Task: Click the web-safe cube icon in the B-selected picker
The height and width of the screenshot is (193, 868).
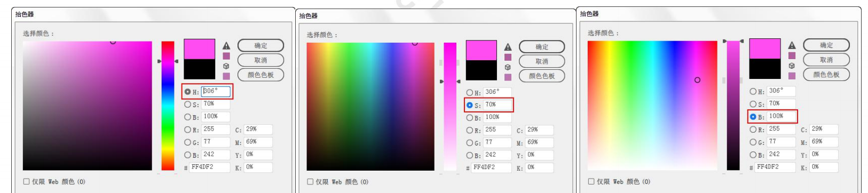Action: (792, 66)
